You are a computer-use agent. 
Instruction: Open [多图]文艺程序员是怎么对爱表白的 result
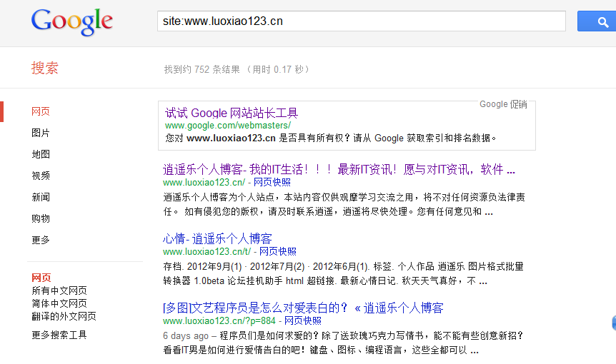[x=303, y=308]
